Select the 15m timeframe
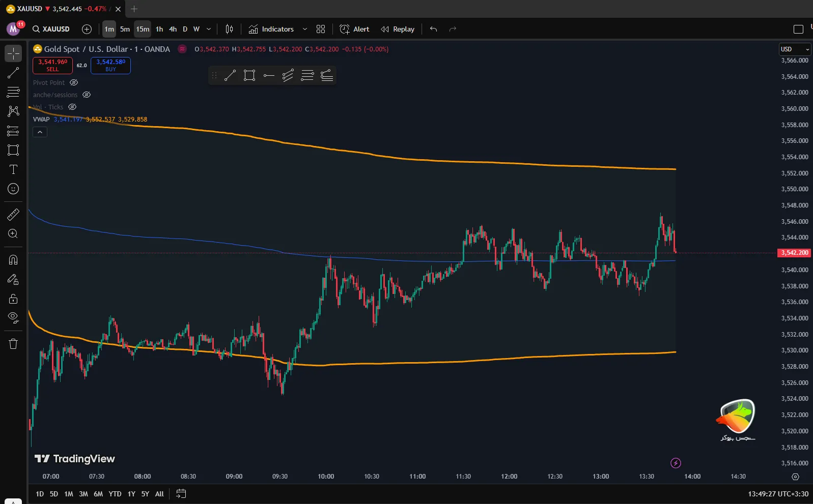813x504 pixels. (143, 29)
